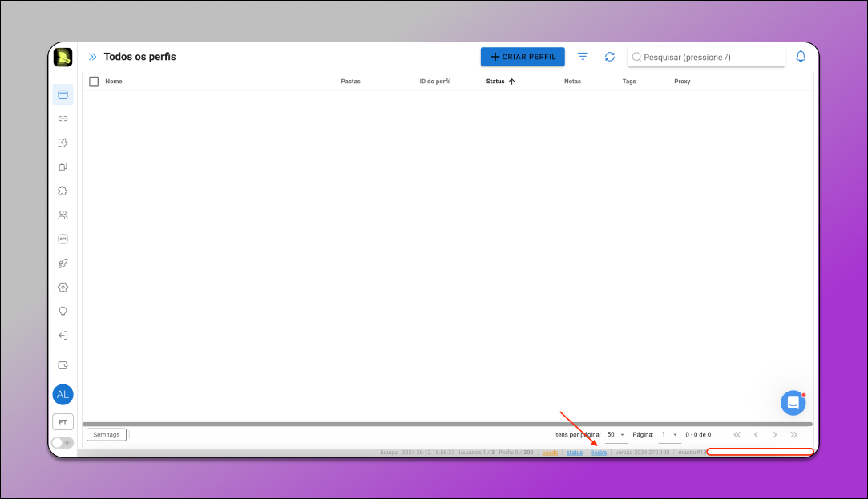
Task: Open the rocket icon in sidebar
Action: pyautogui.click(x=63, y=263)
